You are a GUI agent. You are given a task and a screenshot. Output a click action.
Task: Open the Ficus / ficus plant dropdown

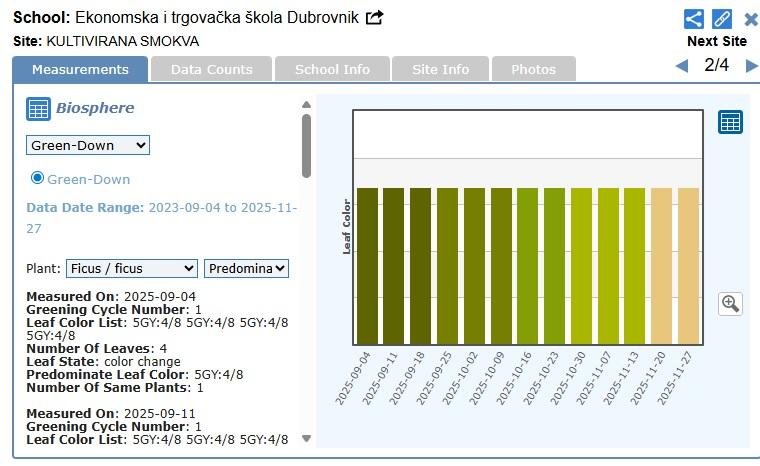(x=132, y=268)
